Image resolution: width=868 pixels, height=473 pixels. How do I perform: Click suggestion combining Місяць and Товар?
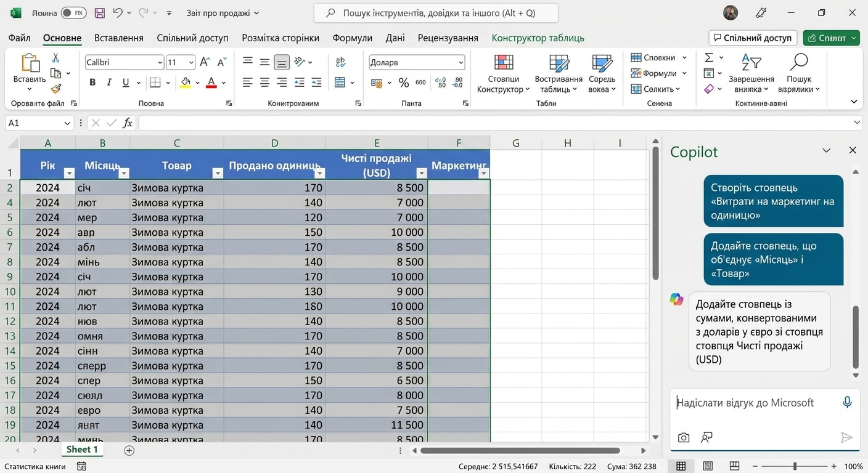click(773, 259)
